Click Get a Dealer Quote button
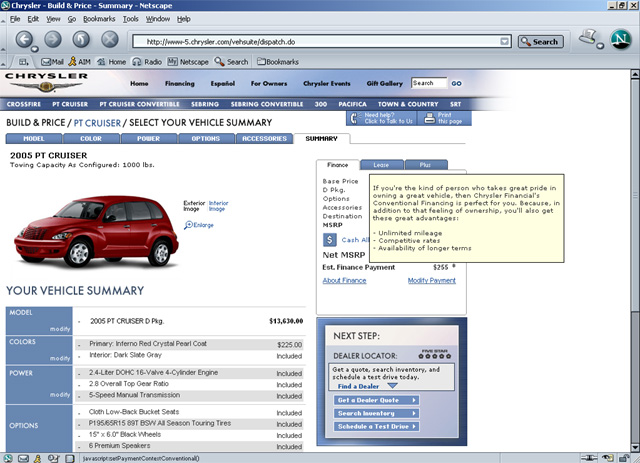The width and height of the screenshot is (640, 463). (376, 400)
